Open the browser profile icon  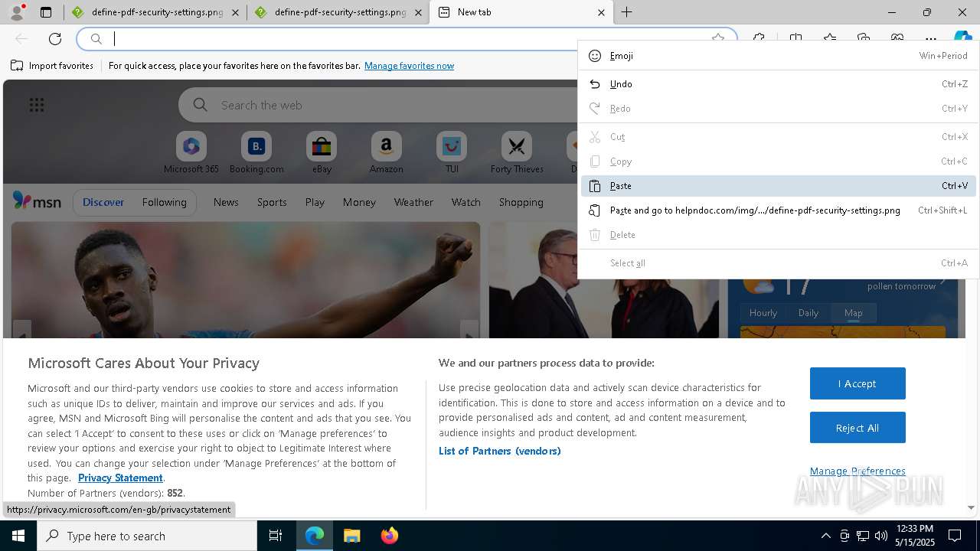tap(16, 12)
